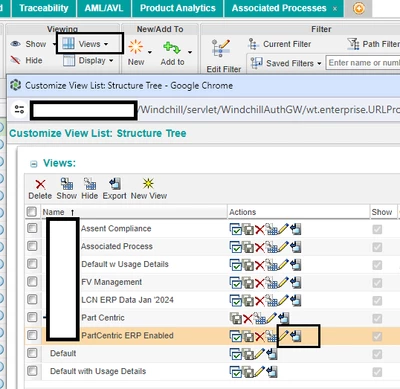Check the PartCentric ERP Enabled row checkbox
400x389 pixels.
click(x=32, y=335)
